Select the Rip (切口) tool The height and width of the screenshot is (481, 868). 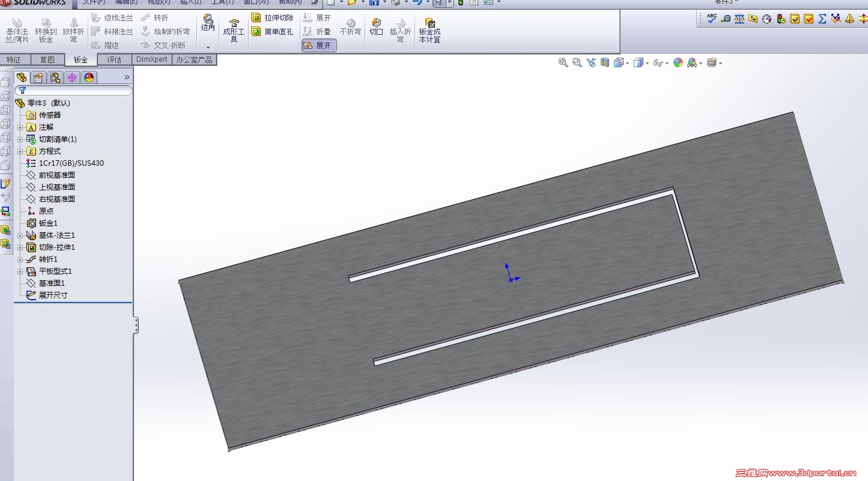(377, 27)
